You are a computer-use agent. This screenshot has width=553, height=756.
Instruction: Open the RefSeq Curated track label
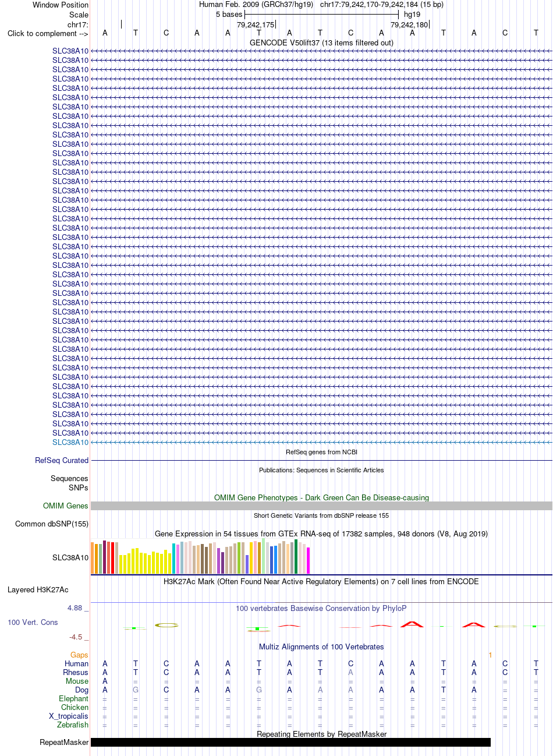point(62,460)
